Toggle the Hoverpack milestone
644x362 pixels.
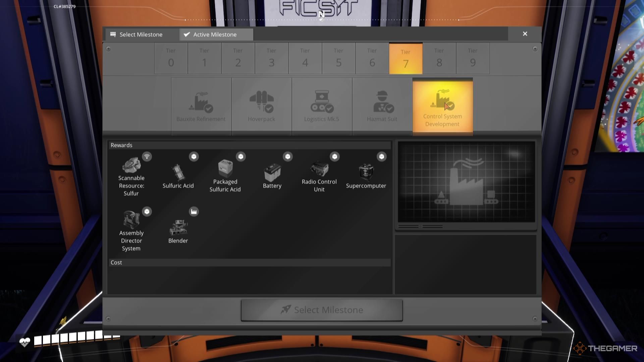pos(261,105)
